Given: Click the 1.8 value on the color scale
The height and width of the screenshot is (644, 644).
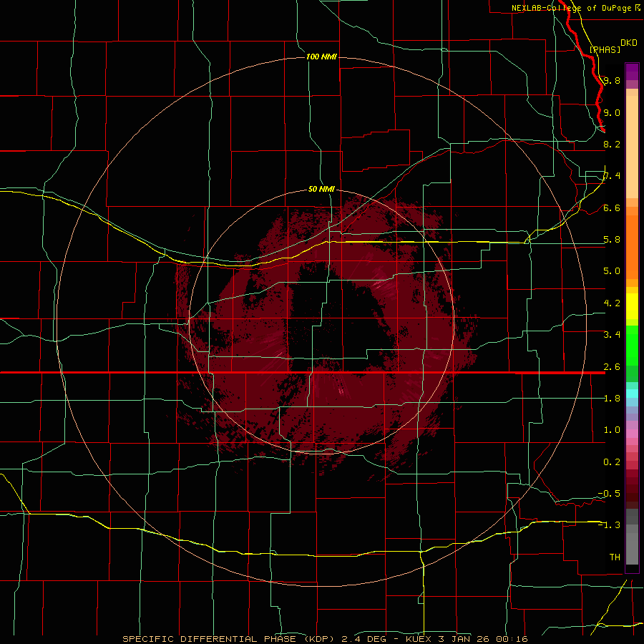Looking at the screenshot, I should pos(612,399).
